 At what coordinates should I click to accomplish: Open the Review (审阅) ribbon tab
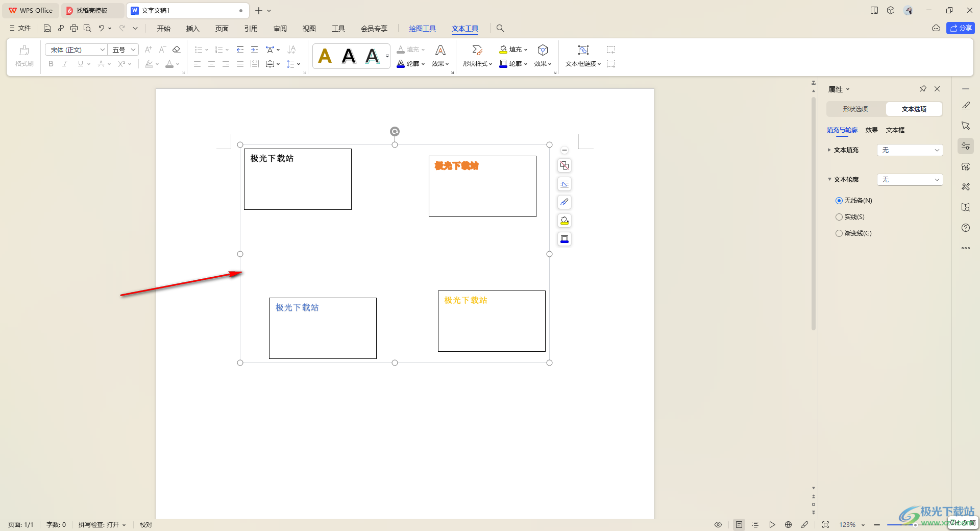click(x=280, y=29)
